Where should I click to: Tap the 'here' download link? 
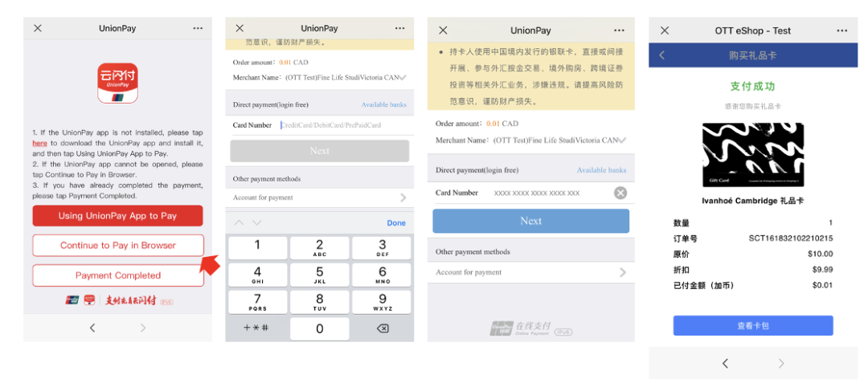pyautogui.click(x=39, y=143)
